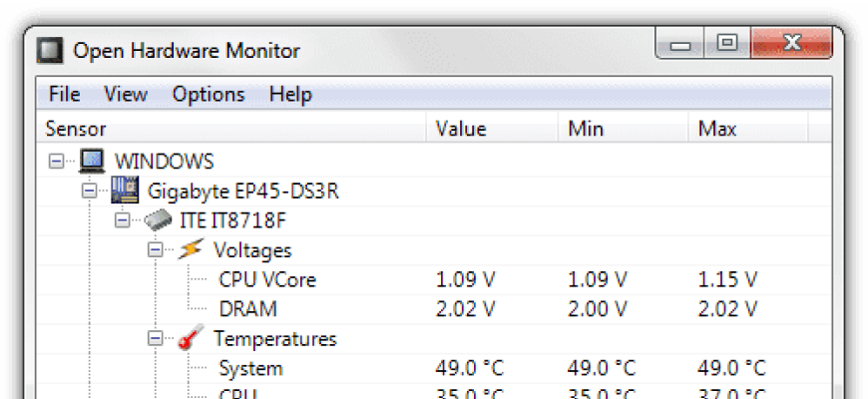Collapse the WINDOWS tree node
The width and height of the screenshot is (868, 399).
(x=56, y=162)
